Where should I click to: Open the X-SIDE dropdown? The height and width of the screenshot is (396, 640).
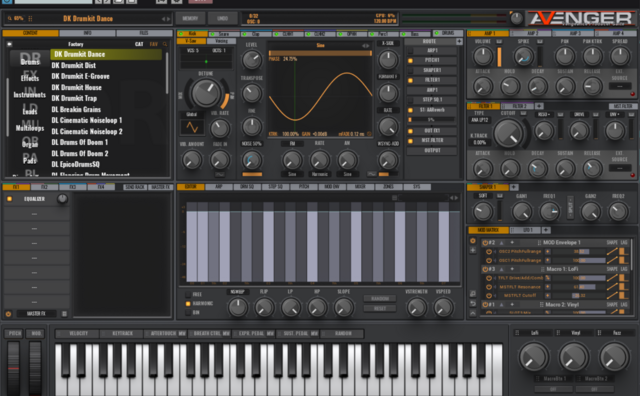click(x=388, y=43)
